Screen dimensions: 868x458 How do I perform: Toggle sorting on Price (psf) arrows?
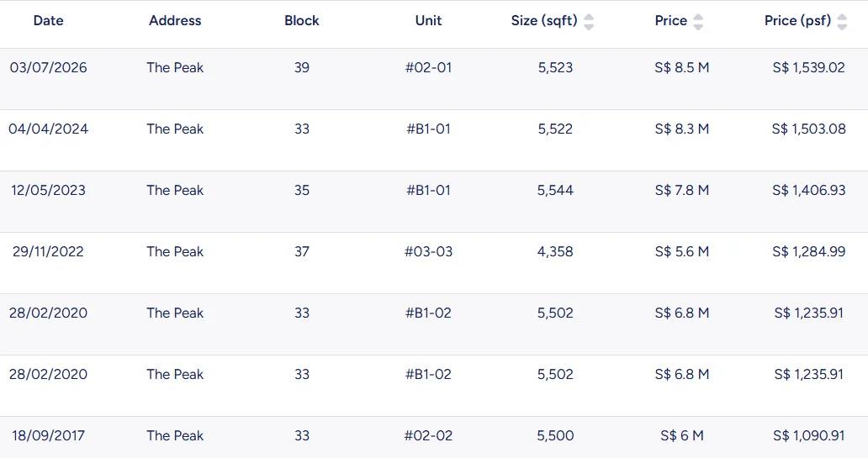(x=841, y=22)
